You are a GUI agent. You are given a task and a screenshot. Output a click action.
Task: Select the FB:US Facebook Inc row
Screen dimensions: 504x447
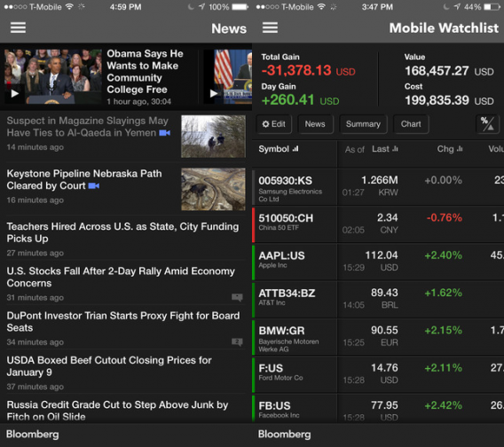coord(378,409)
